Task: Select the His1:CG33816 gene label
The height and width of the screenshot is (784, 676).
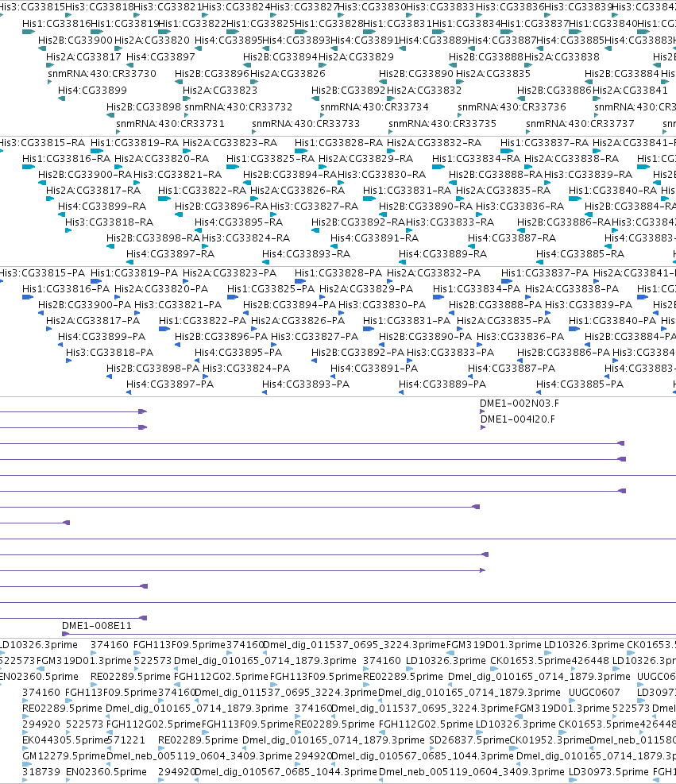Action: pos(56,24)
